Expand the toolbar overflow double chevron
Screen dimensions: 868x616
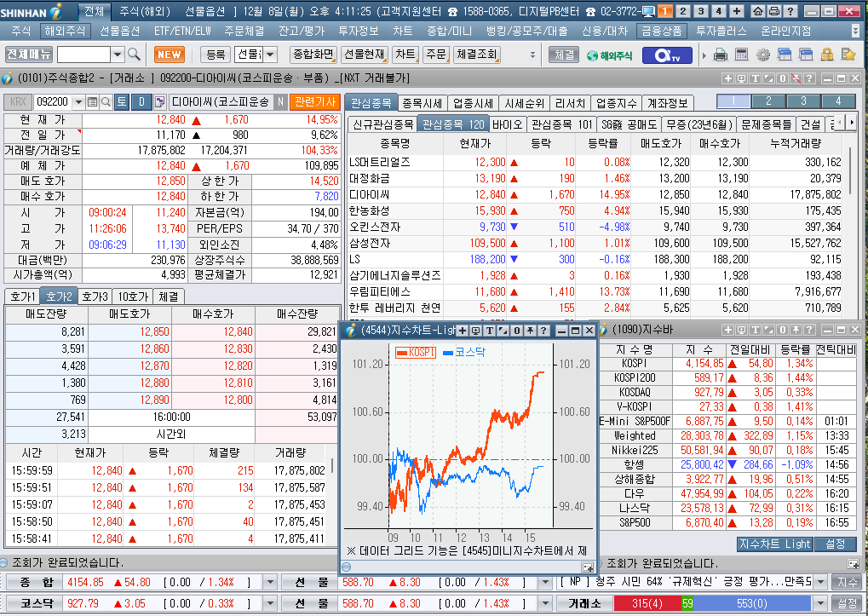(x=532, y=55)
